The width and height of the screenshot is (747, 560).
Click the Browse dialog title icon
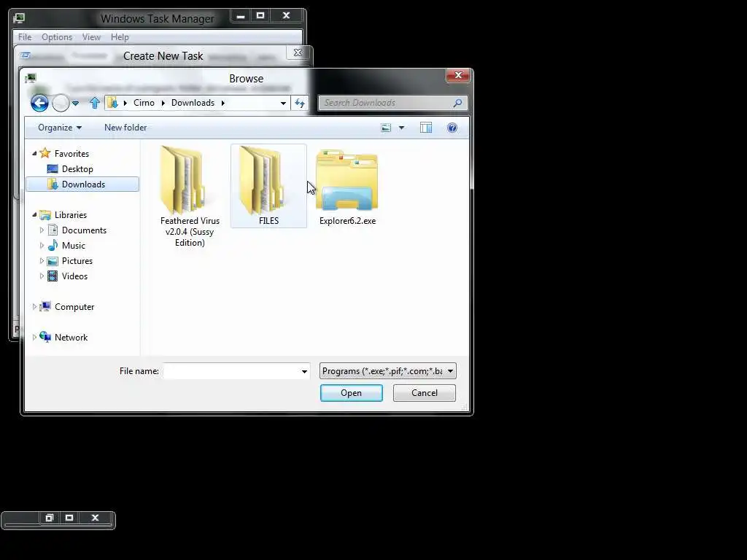(x=31, y=78)
